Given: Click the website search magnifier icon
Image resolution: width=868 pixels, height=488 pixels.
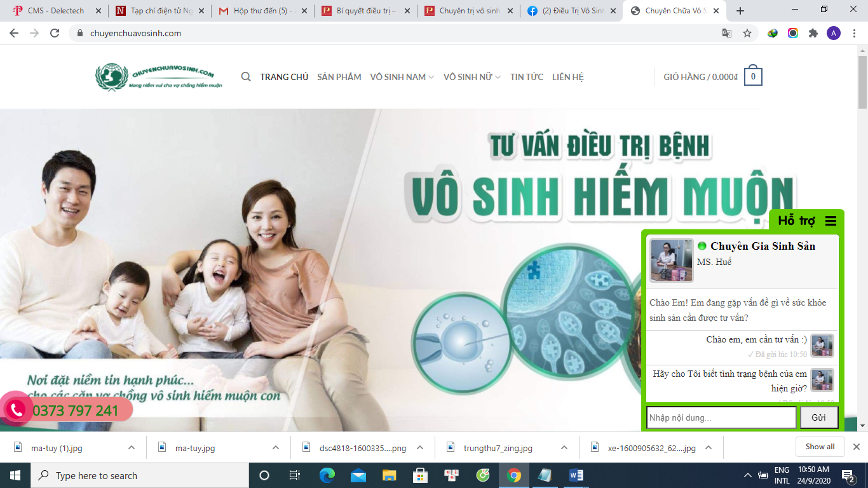Looking at the screenshot, I should 246,77.
